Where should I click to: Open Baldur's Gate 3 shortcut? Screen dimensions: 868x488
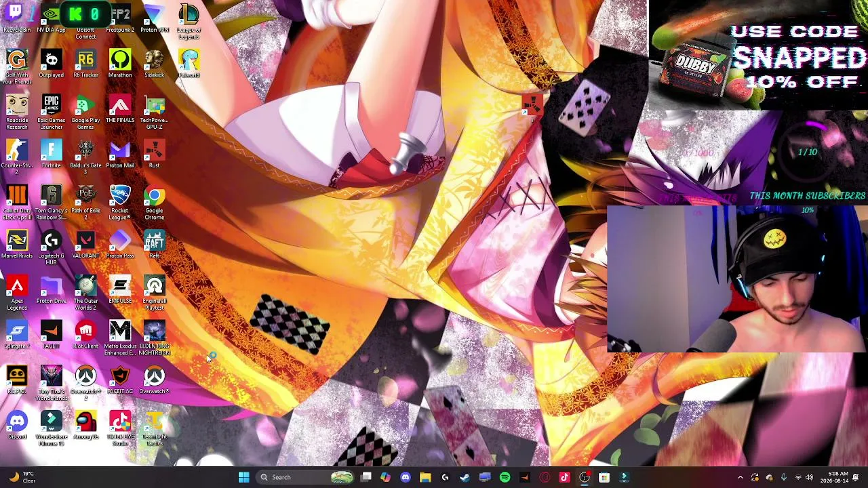pos(85,157)
